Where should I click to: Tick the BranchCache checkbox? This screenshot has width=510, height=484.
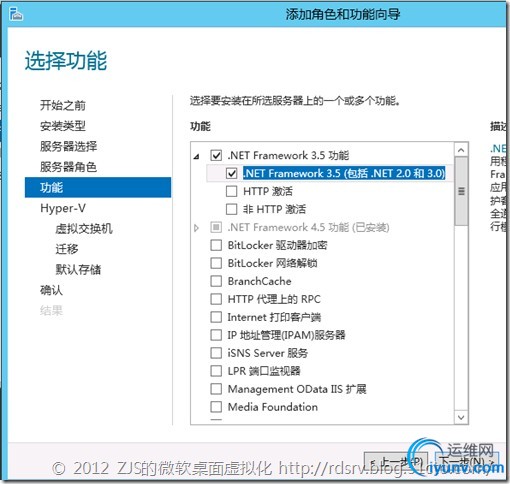tap(216, 281)
